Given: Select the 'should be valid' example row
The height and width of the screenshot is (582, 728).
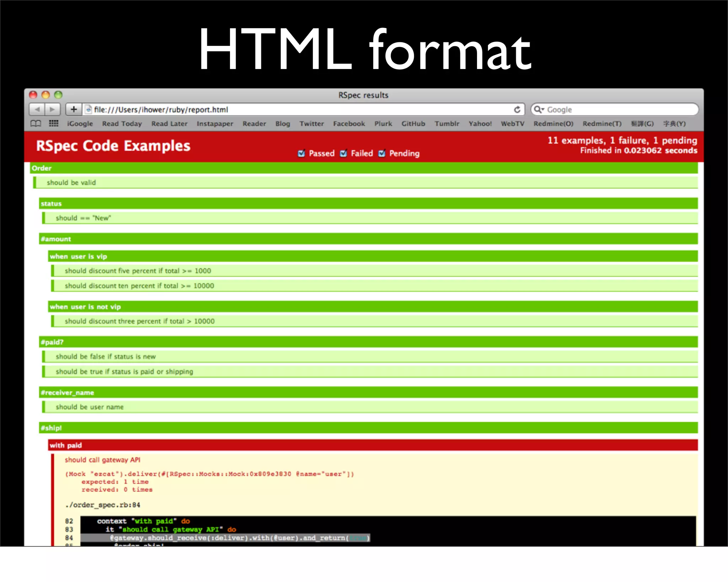Looking at the screenshot, I should coord(365,182).
